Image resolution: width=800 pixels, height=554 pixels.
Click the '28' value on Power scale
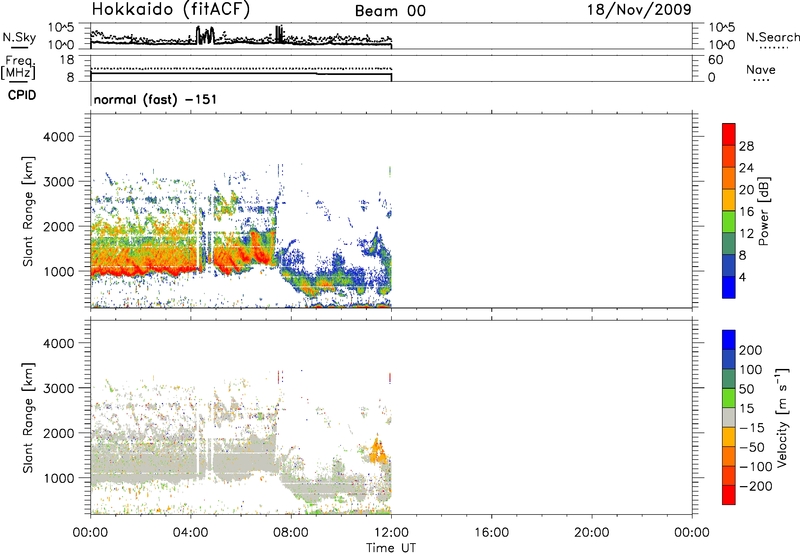pos(746,146)
